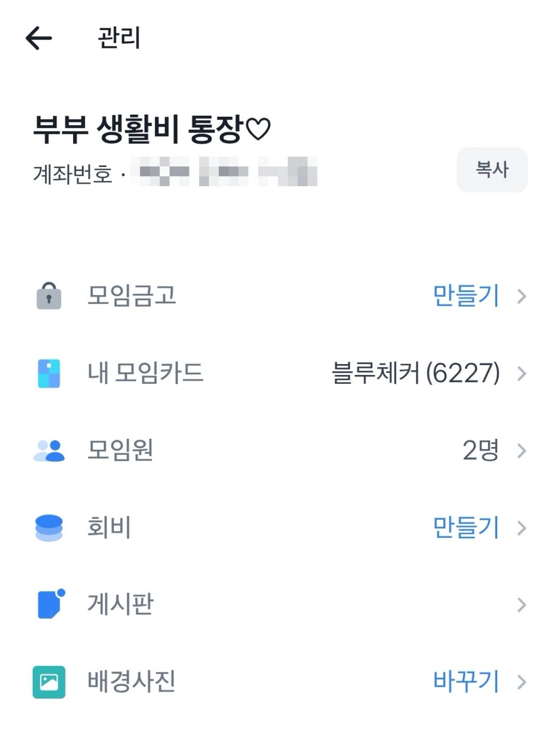
Task: Click the 회비 coin stack icon
Action: click(49, 528)
